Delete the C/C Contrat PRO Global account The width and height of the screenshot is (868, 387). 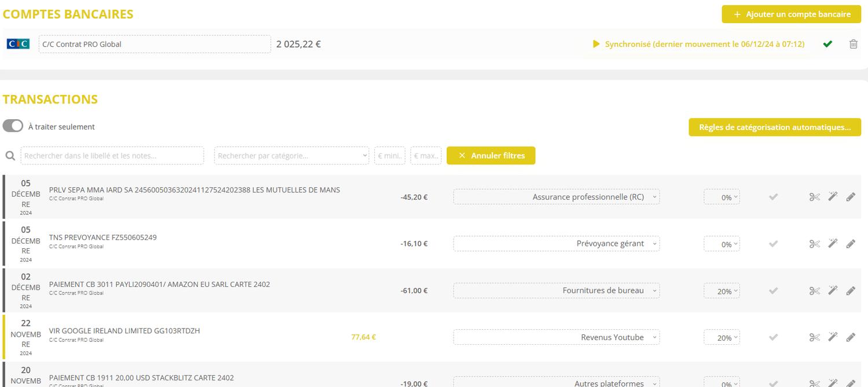pos(853,44)
